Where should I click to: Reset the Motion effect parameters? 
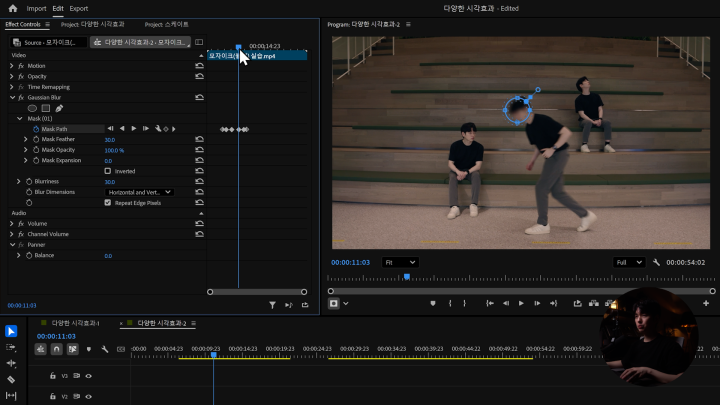coord(199,66)
